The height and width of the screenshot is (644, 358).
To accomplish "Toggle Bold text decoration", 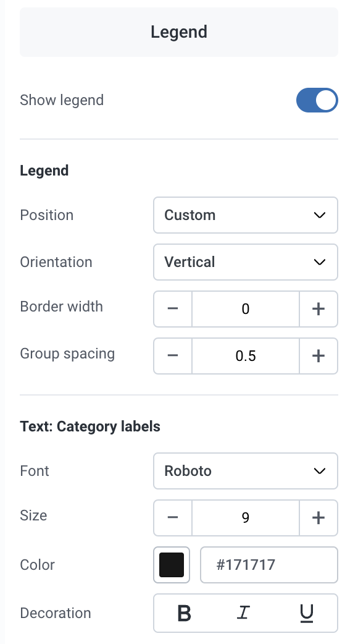I will point(184,613).
